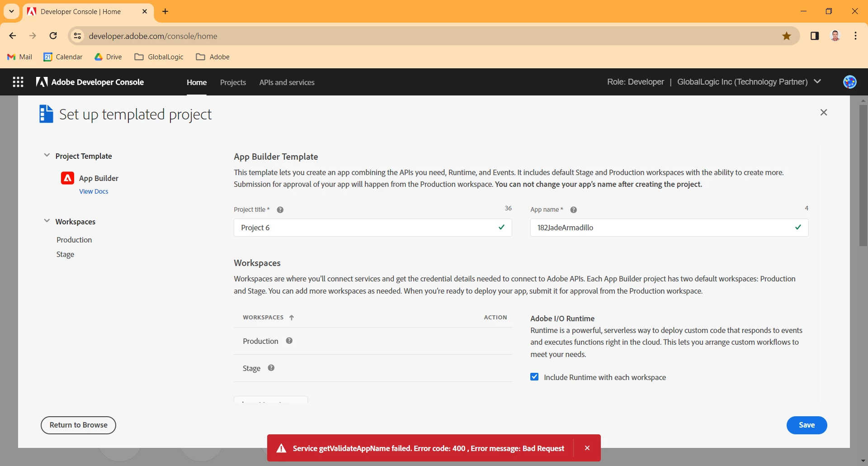Dismiss the red error toast
This screenshot has width=868, height=466.
(x=587, y=448)
